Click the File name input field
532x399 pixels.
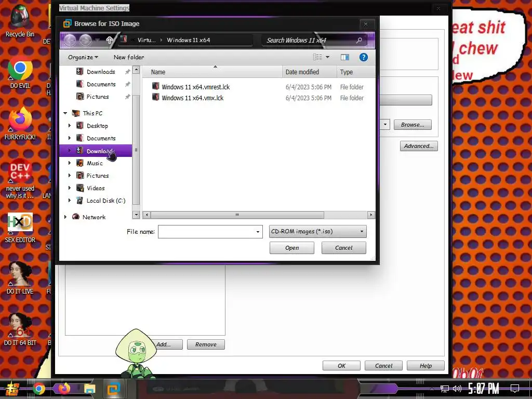pos(206,232)
